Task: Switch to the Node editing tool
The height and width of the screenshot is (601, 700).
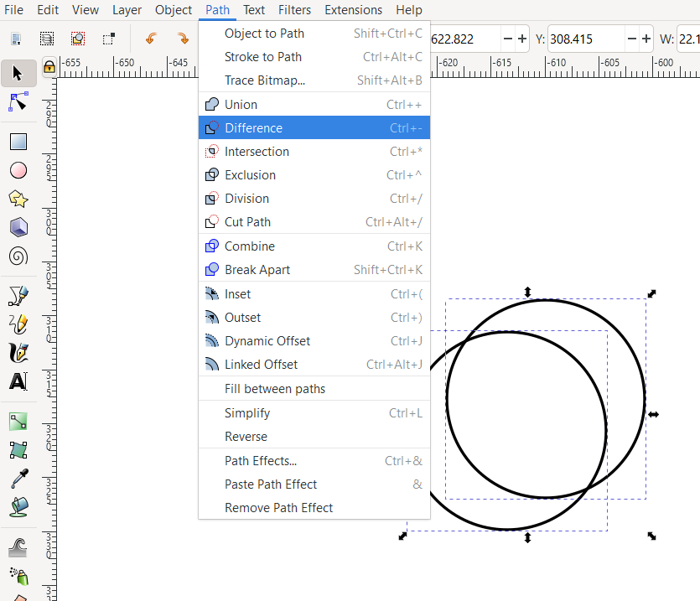Action: point(18,102)
